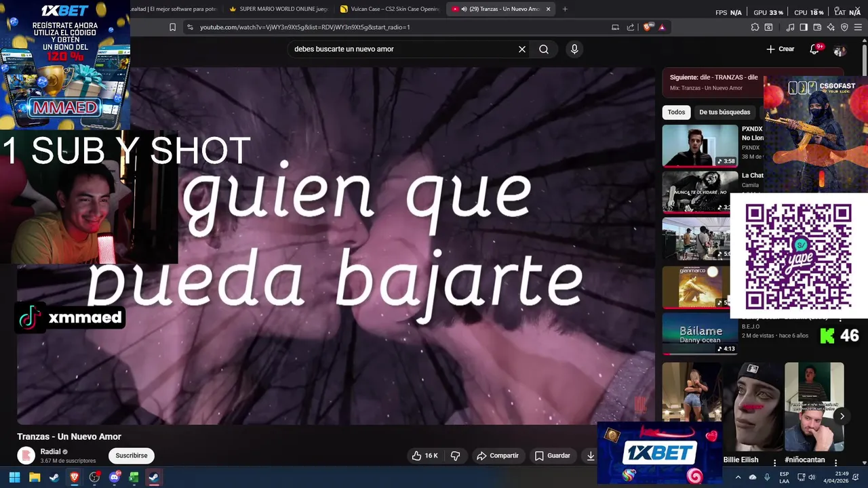Click the Brave playlist music note icon
The width and height of the screenshot is (868, 488).
790,27
